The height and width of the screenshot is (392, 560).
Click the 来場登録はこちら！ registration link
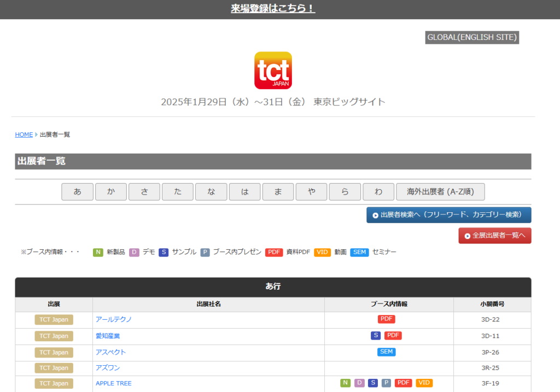(273, 9)
